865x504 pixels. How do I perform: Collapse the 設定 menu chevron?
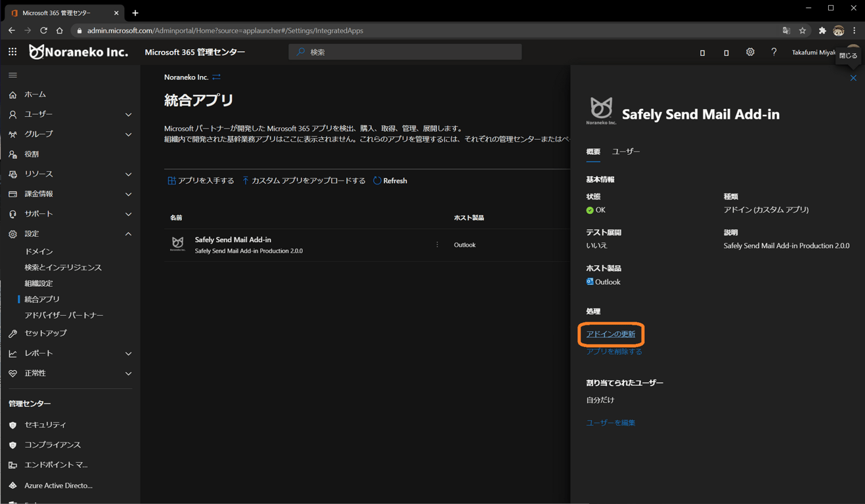coord(128,234)
